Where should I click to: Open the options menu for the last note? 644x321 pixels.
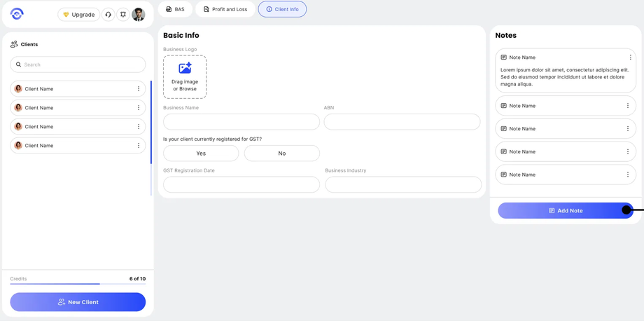click(x=628, y=175)
